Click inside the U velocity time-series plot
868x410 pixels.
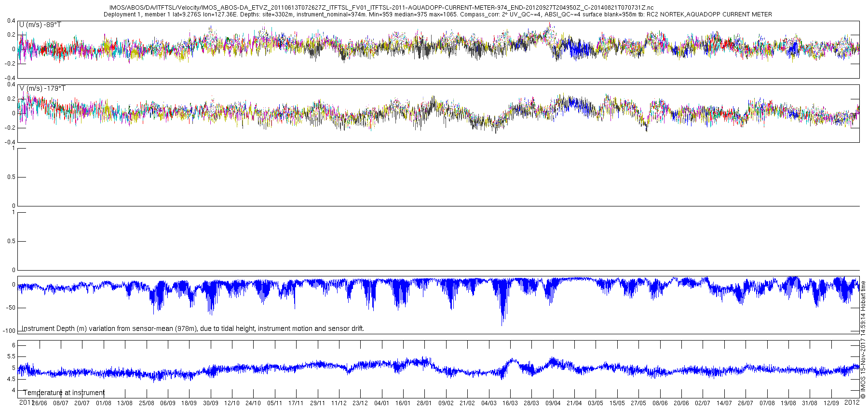coord(439,49)
